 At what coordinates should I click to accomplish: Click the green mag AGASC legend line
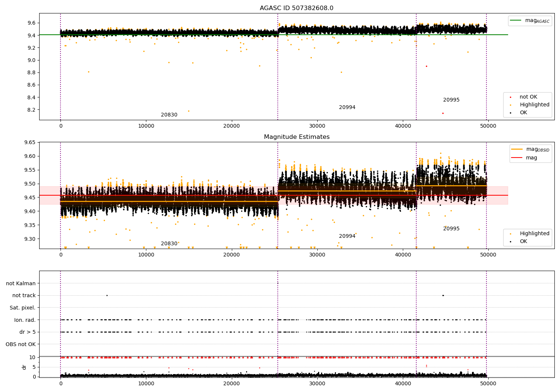(516, 21)
